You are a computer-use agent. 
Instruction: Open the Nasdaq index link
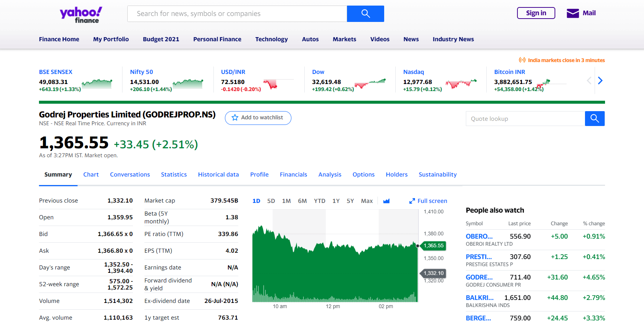413,72
